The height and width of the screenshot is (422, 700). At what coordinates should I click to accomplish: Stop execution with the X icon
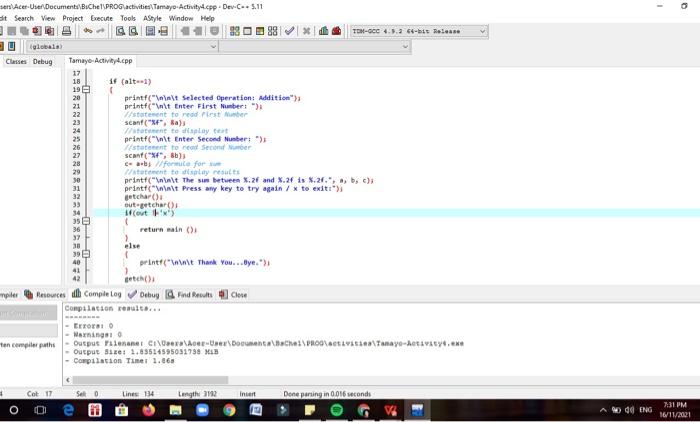pyautogui.click(x=306, y=31)
